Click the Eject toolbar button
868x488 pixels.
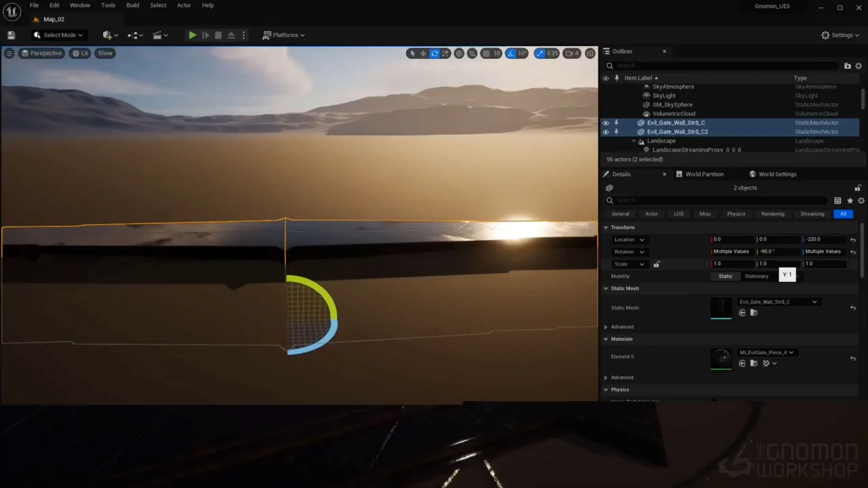pos(231,35)
